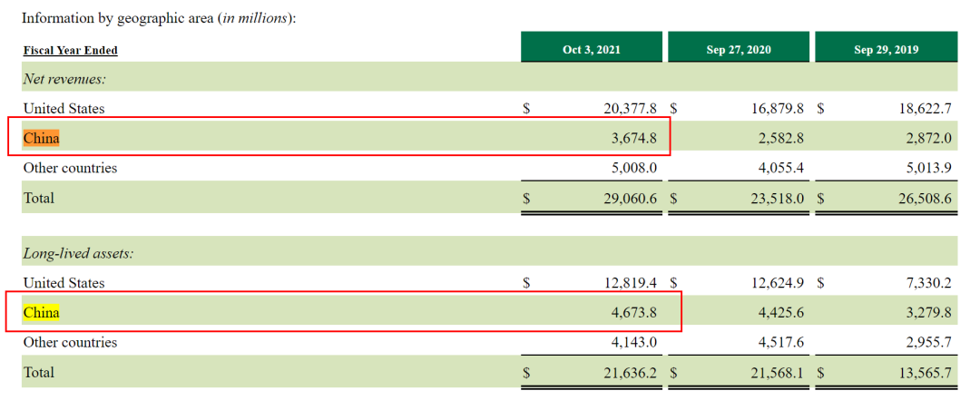Click total long-lived assets 21,636.2

tap(630, 373)
